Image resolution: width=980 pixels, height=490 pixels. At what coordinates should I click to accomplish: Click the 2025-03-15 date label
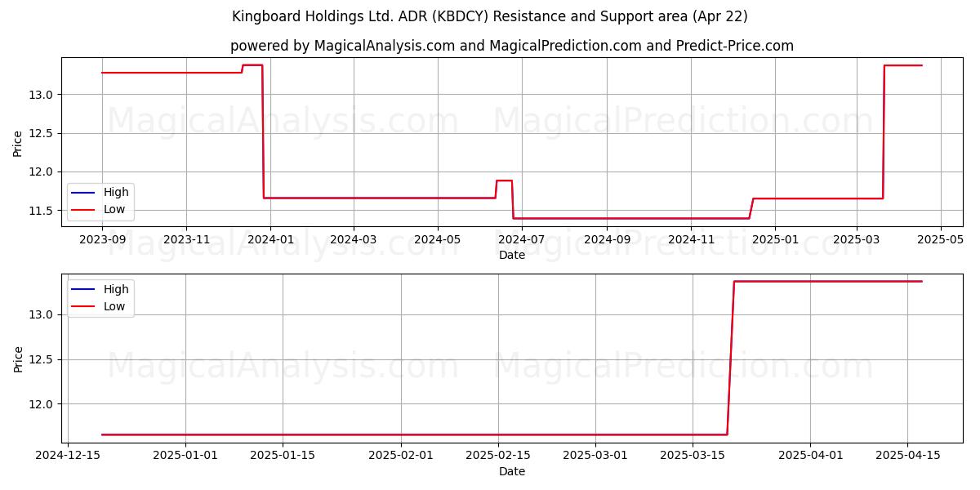coord(693,456)
